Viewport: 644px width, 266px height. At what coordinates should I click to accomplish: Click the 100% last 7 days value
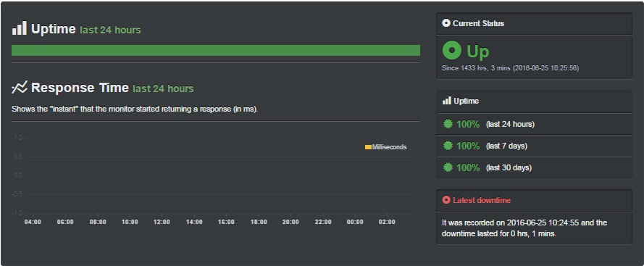pyautogui.click(x=468, y=146)
